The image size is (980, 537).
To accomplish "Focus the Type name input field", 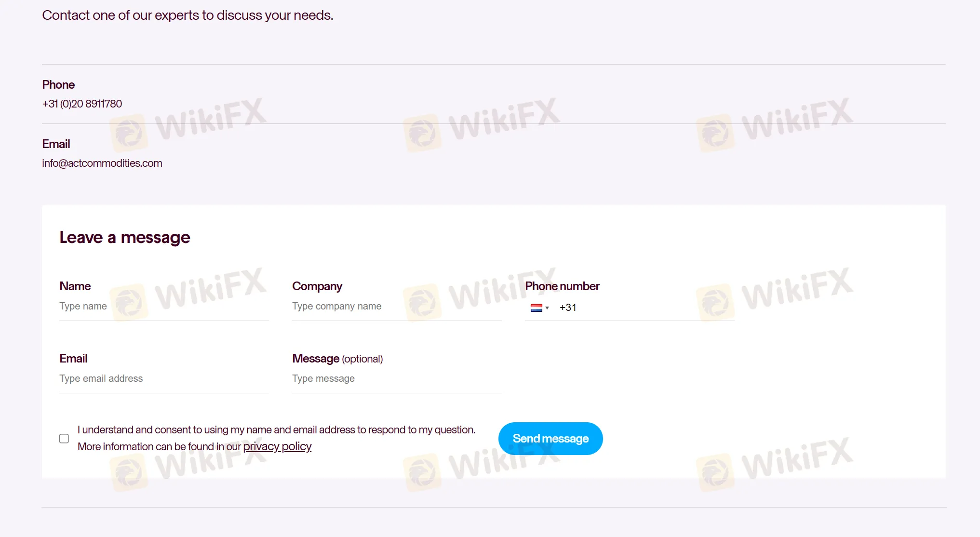I will [x=164, y=307].
